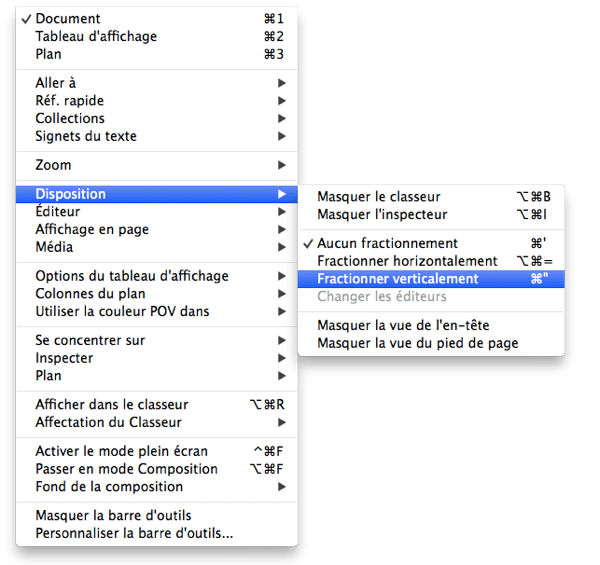The image size is (600, 565).
Task: Open the Réf. rapide submenu
Action: click(69, 101)
